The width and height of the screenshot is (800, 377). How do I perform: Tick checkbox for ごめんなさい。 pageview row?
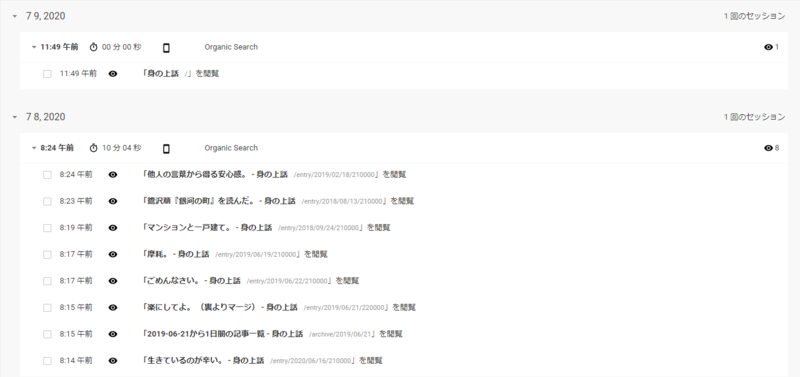click(47, 281)
